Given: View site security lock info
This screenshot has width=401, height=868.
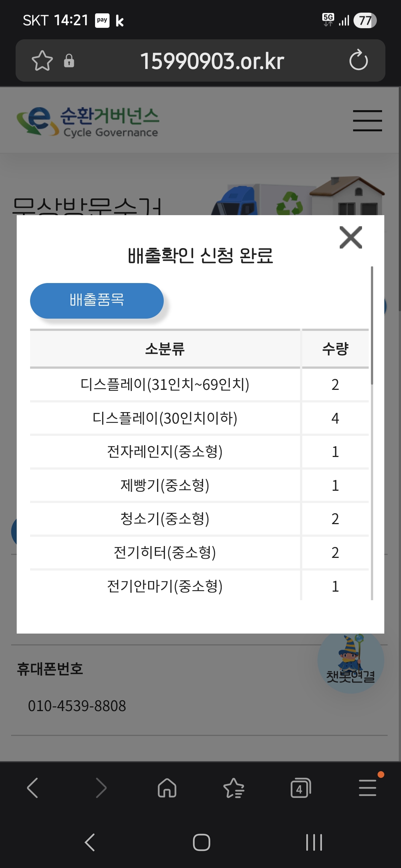Looking at the screenshot, I should pyautogui.click(x=69, y=60).
